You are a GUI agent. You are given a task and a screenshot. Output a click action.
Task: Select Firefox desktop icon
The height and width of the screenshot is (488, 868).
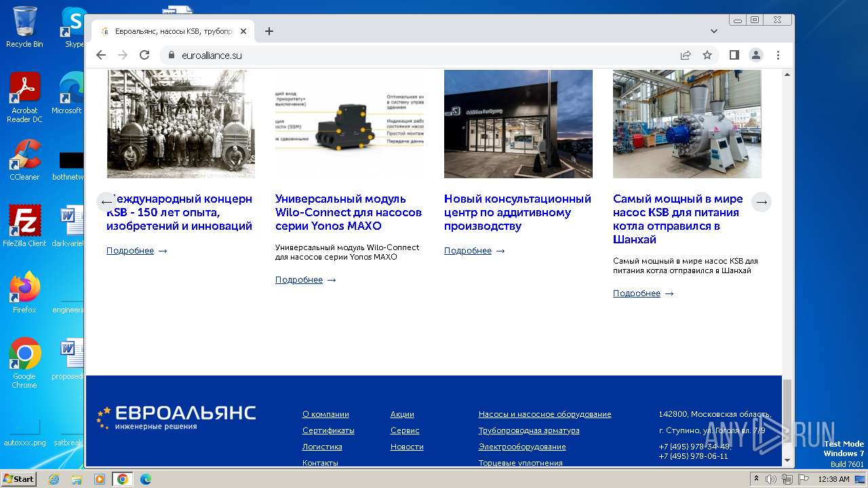(24, 293)
